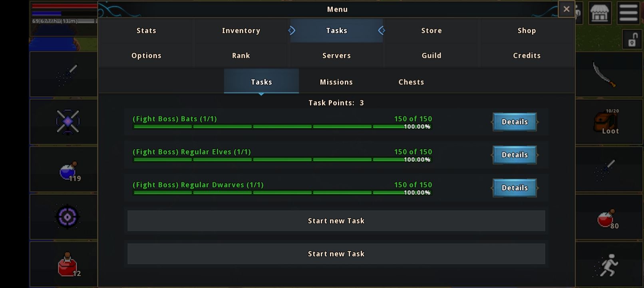Open the hamburger menu icon
Image resolution: width=644 pixels, height=288 pixels.
pos(628,13)
